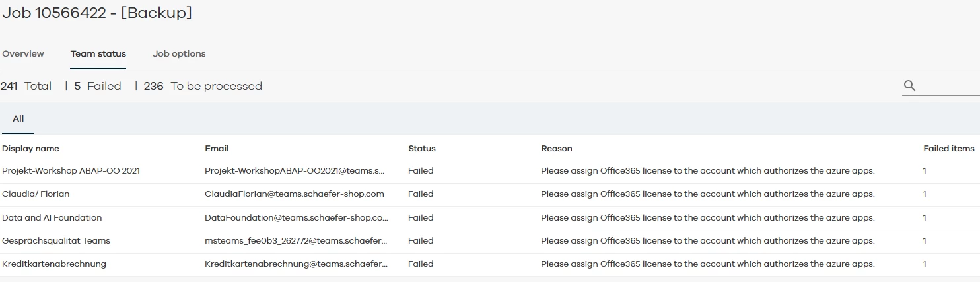Click the search magnifier icon
Image resolution: width=980 pixels, height=282 pixels.
909,86
